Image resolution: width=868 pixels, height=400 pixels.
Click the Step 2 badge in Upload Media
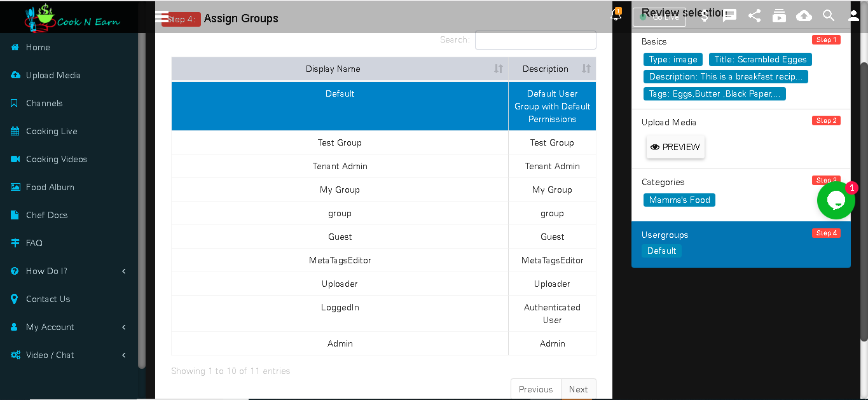[826, 120]
